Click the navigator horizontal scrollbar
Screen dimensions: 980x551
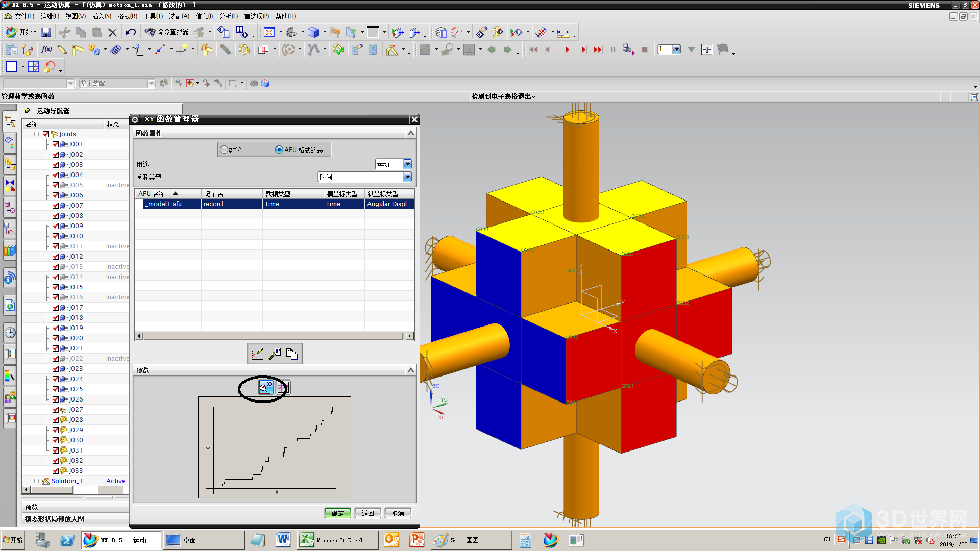point(76,490)
